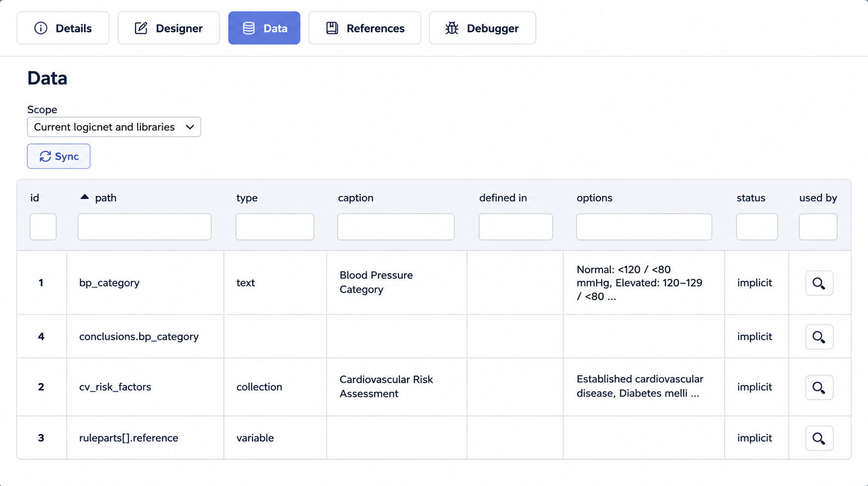Focus the status filter field
868x486 pixels.
pyautogui.click(x=757, y=226)
